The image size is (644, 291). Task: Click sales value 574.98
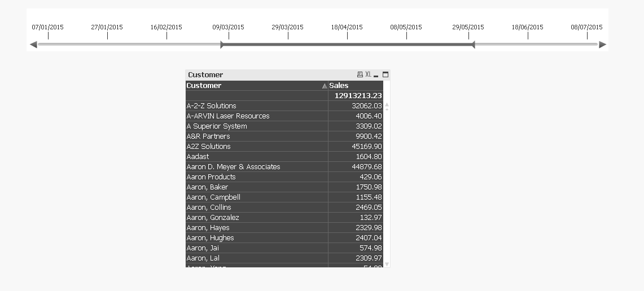(x=356, y=248)
